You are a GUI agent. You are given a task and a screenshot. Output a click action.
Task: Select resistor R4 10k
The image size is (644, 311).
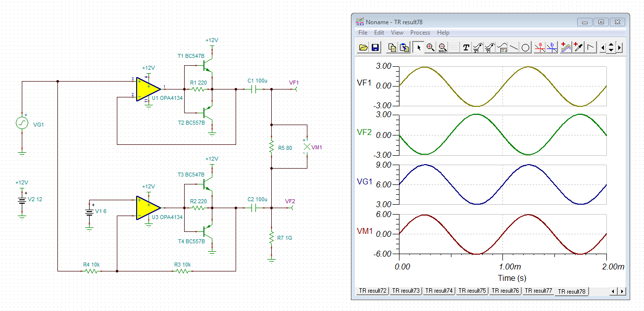pos(92,271)
